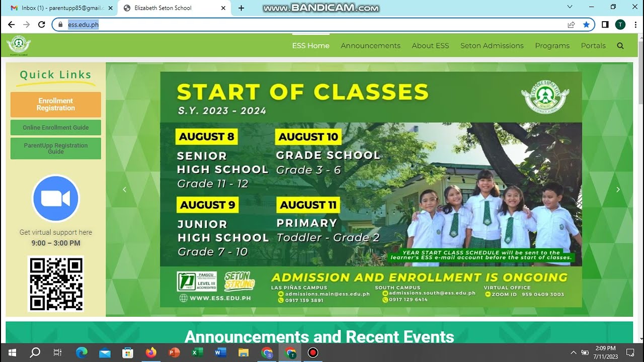Open the website search magnifier icon
The width and height of the screenshot is (644, 362).
pyautogui.click(x=620, y=46)
